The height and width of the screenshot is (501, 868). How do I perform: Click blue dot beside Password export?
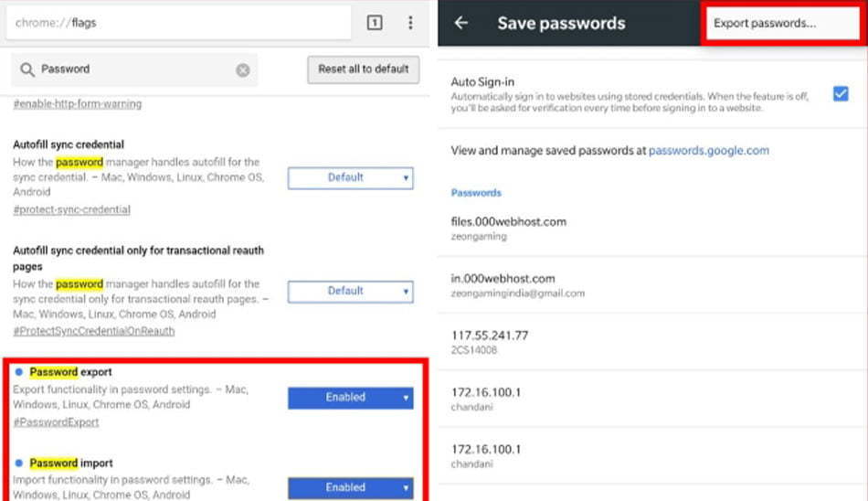tap(19, 372)
